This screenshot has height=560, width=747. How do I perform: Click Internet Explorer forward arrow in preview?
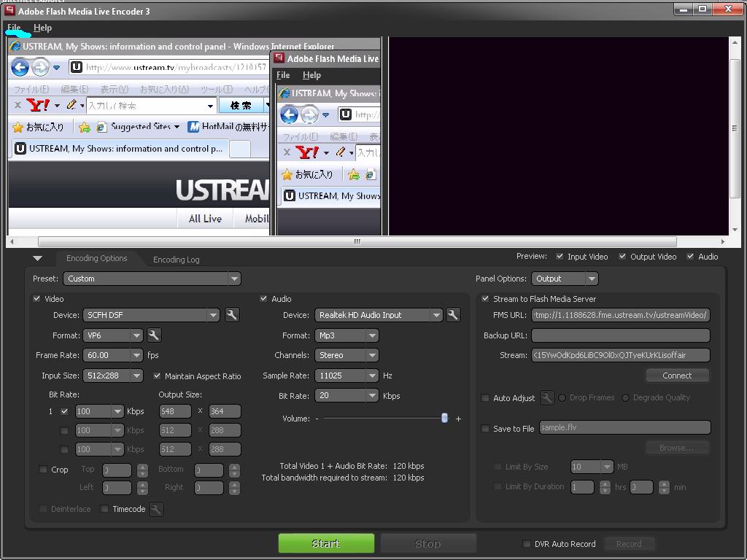(x=41, y=67)
